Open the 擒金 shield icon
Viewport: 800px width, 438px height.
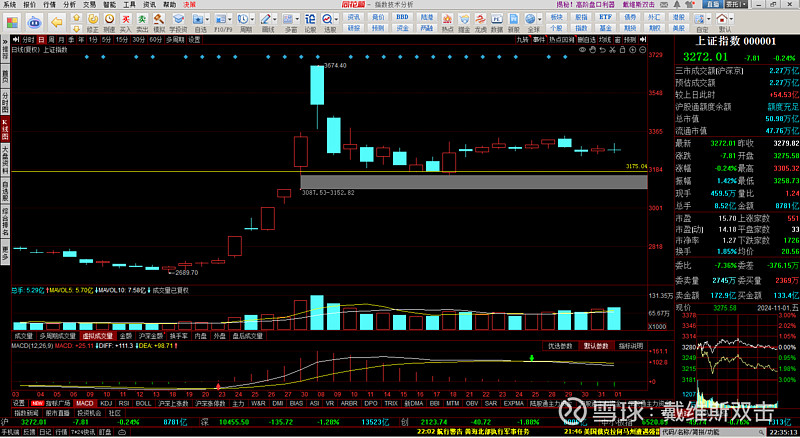[464, 22]
